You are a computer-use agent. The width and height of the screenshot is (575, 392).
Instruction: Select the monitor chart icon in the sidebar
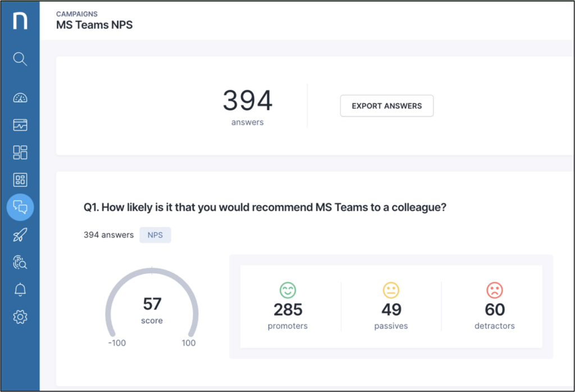pos(20,125)
